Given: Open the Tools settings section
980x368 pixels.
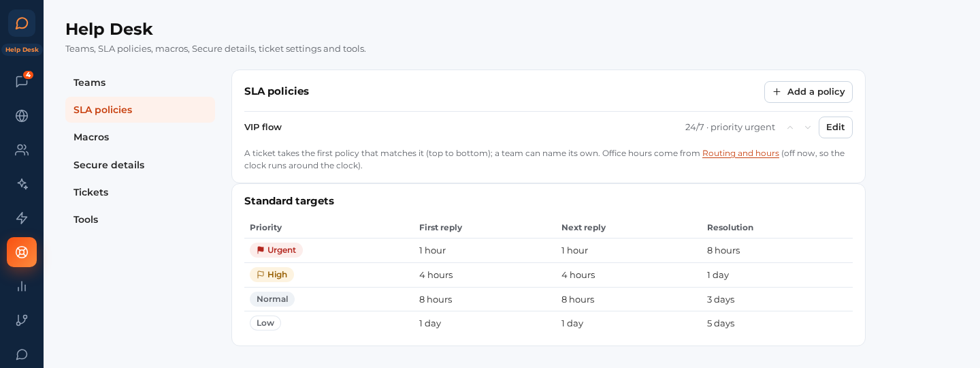Looking at the screenshot, I should point(140,219).
